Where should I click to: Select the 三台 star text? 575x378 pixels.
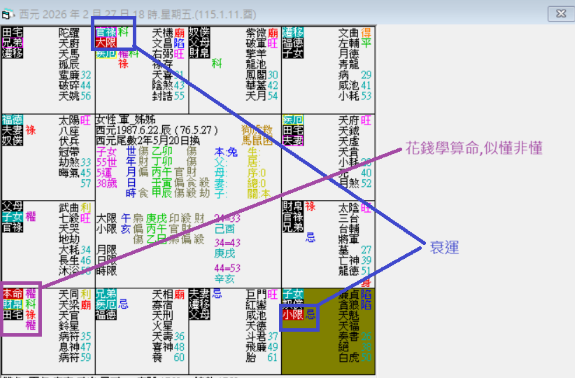pos(348,219)
